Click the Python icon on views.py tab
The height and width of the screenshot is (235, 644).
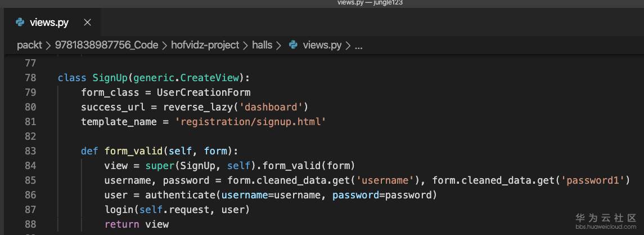tap(20, 23)
